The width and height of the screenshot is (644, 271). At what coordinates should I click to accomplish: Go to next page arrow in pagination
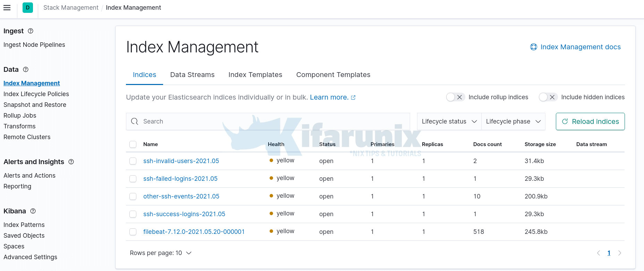click(620, 253)
